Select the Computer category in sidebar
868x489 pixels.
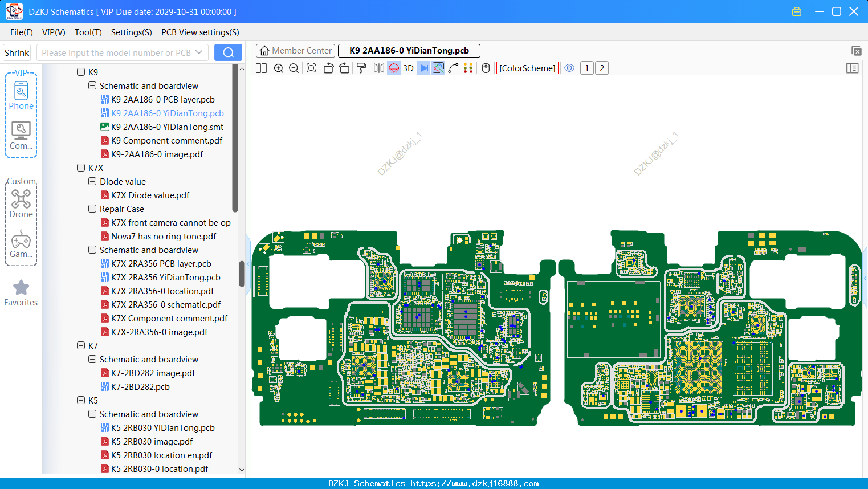pos(21,136)
